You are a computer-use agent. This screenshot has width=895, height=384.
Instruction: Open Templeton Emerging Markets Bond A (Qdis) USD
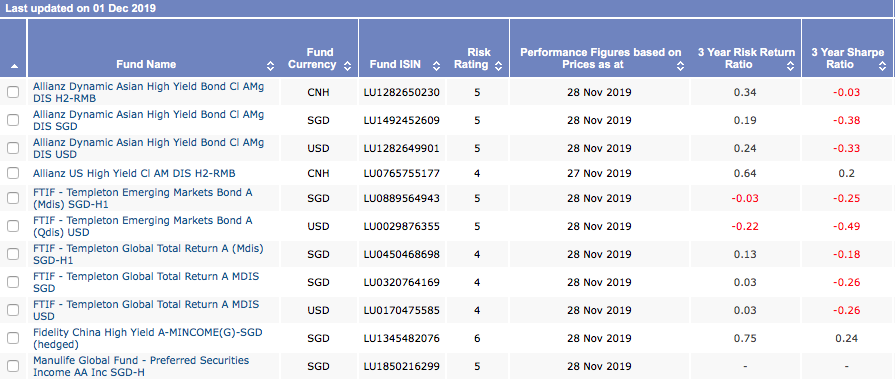143,226
